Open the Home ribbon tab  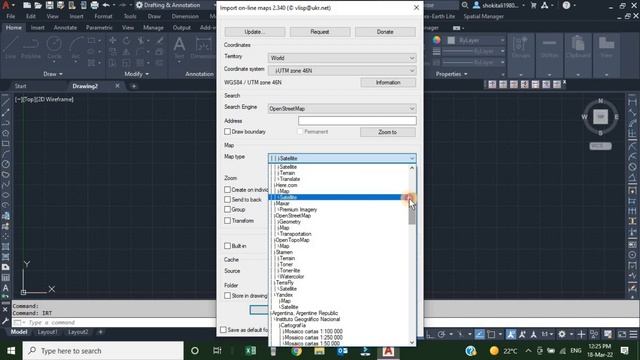(13, 28)
